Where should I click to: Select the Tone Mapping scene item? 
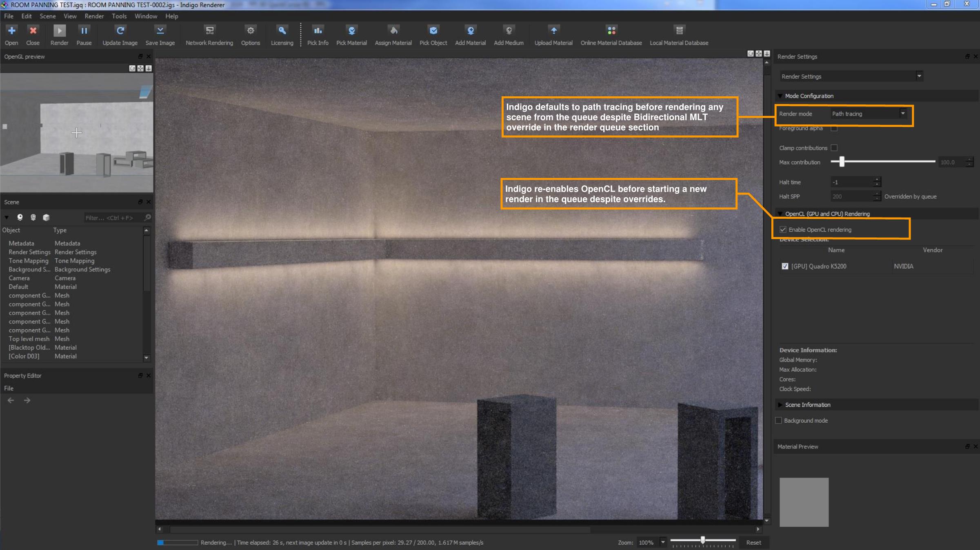click(29, 261)
